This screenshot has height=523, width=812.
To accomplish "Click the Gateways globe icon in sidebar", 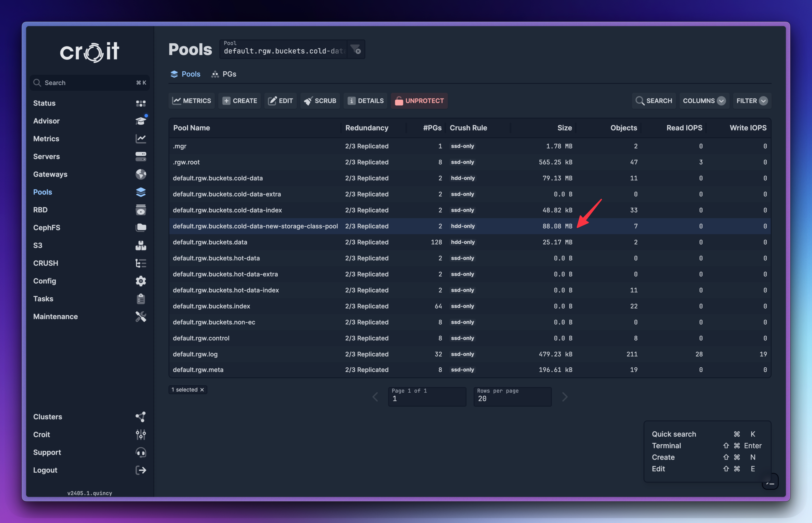I will tap(141, 174).
